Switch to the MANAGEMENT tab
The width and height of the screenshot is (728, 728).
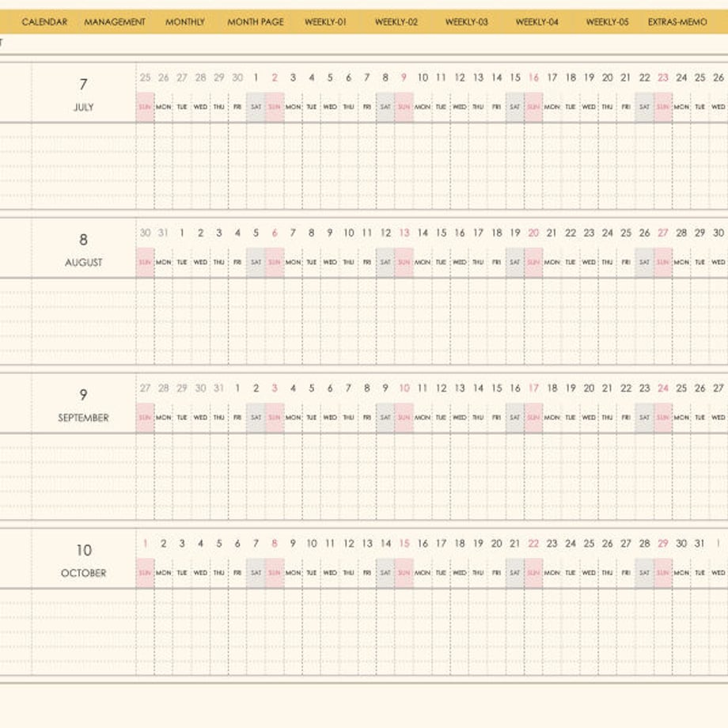pyautogui.click(x=115, y=22)
